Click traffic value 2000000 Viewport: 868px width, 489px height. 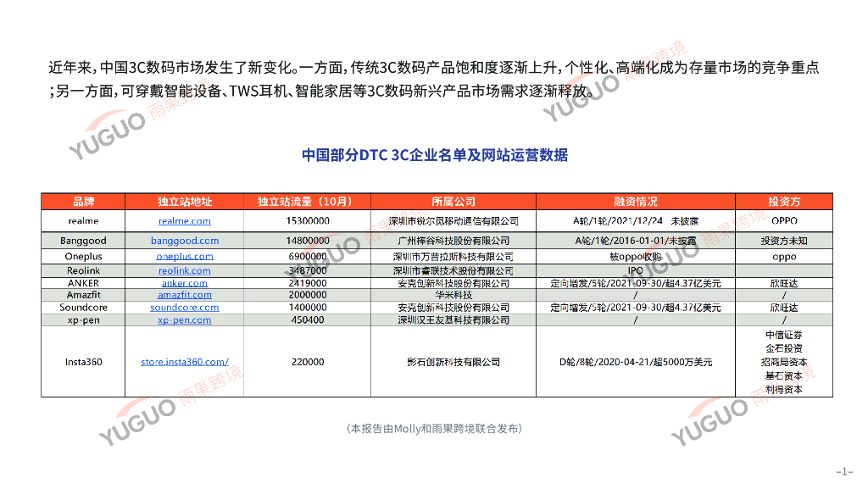[x=307, y=295]
